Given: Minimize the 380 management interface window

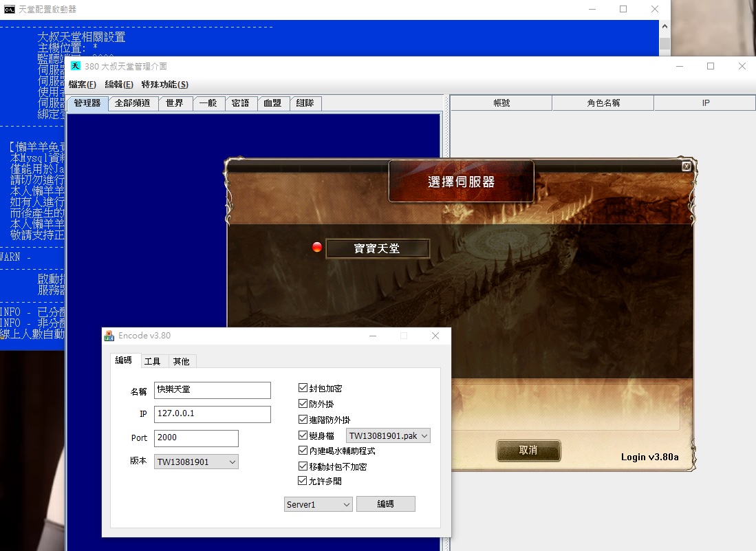Looking at the screenshot, I should click(680, 66).
